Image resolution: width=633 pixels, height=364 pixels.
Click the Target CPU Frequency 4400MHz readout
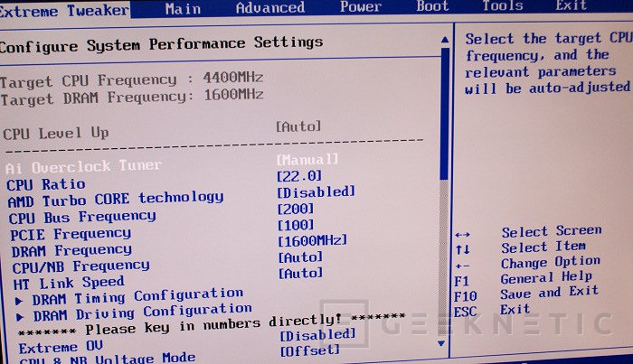point(132,79)
